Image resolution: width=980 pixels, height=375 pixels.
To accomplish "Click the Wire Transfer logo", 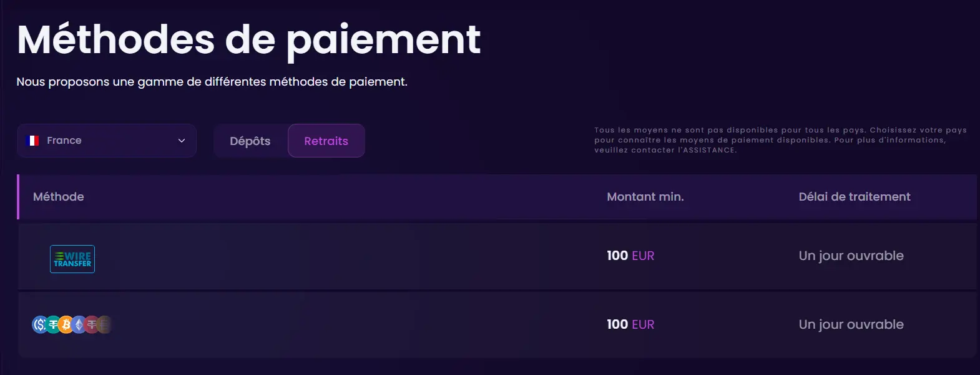I will [x=72, y=259].
